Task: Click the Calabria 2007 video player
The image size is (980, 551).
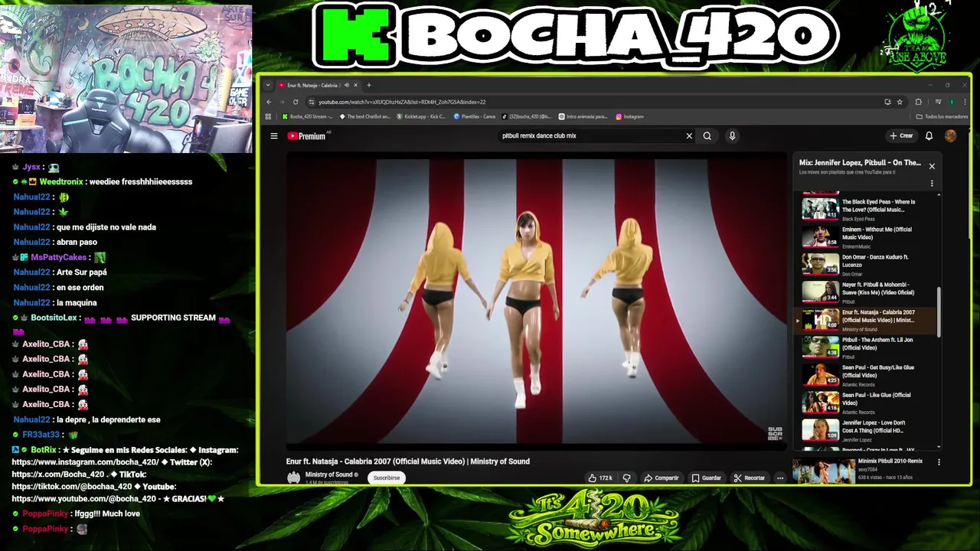Action: (536, 300)
